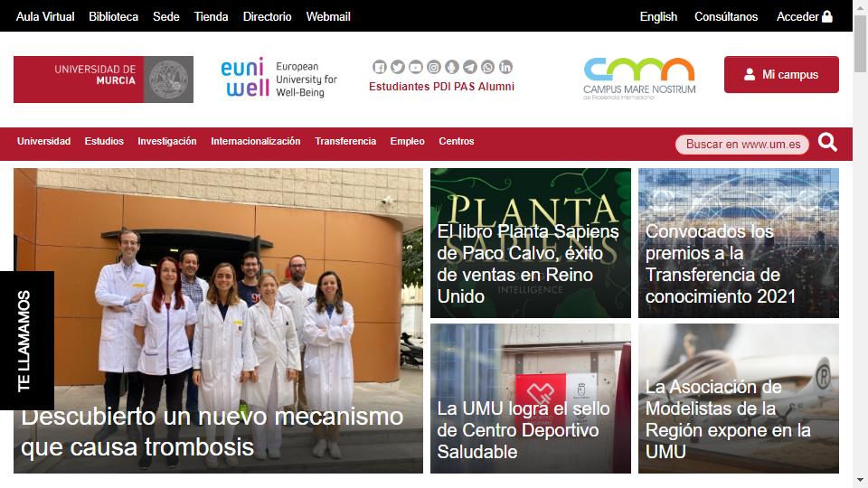The width and height of the screenshot is (868, 488).
Task: Click the Mi campus button
Action: pos(781,74)
